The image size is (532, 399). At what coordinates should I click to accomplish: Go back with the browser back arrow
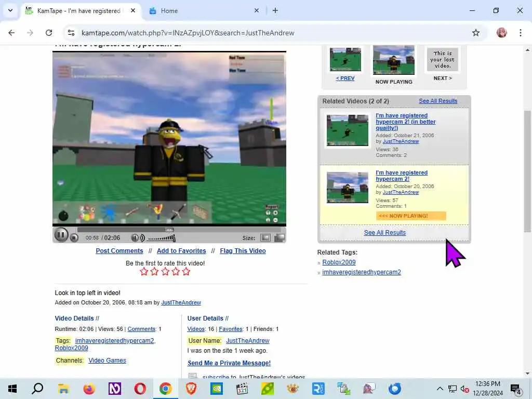pyautogui.click(x=11, y=33)
